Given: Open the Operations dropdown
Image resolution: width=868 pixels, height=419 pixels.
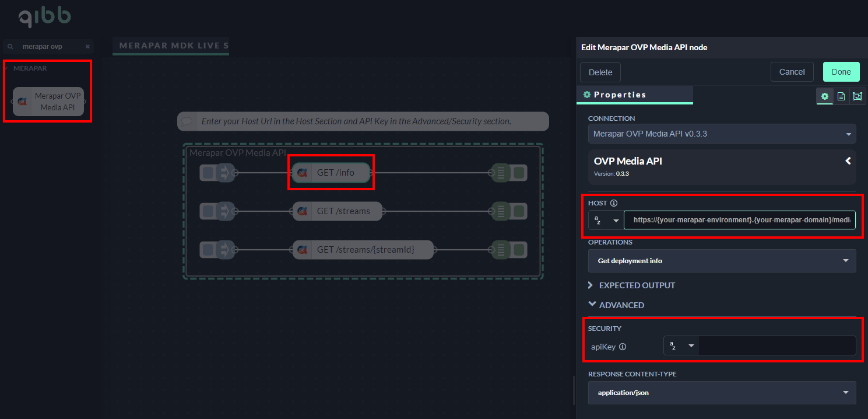Looking at the screenshot, I should tap(722, 261).
